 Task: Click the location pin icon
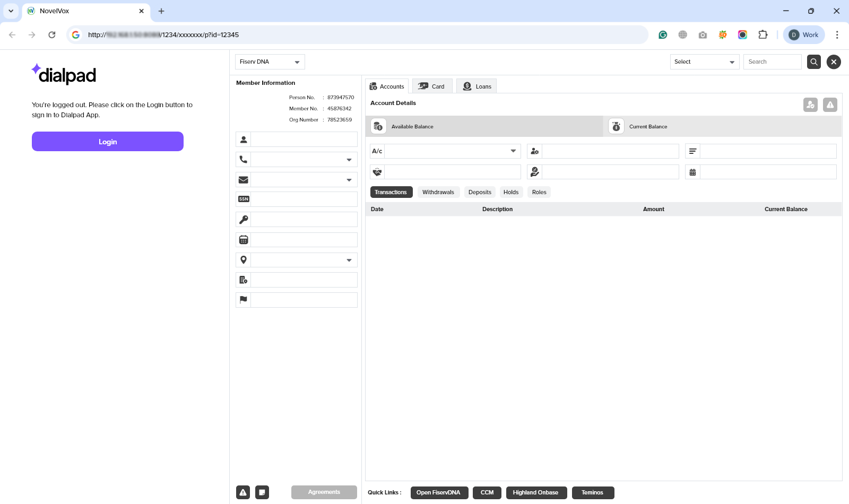(244, 260)
